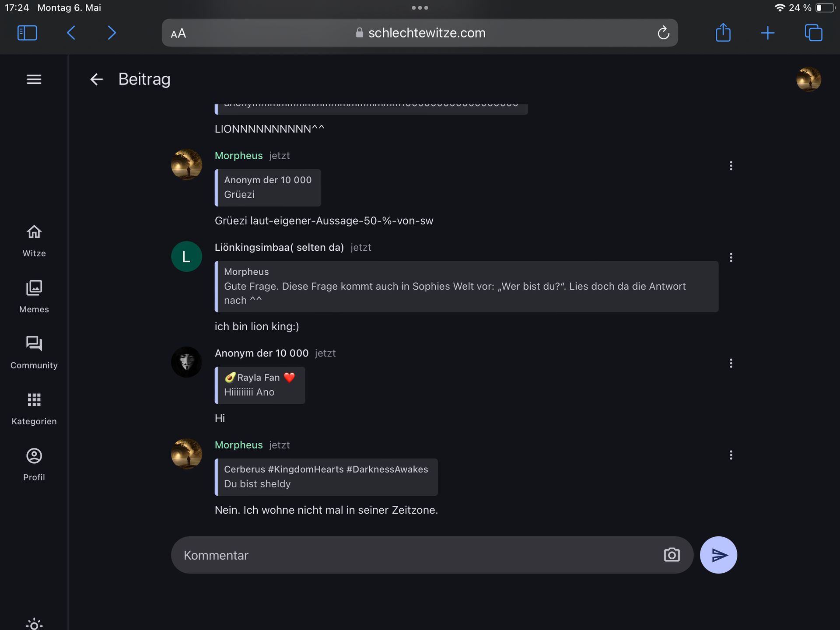The image size is (840, 630).
Task: Open options for Morpheus's Grüezi comment
Action: [x=731, y=165]
